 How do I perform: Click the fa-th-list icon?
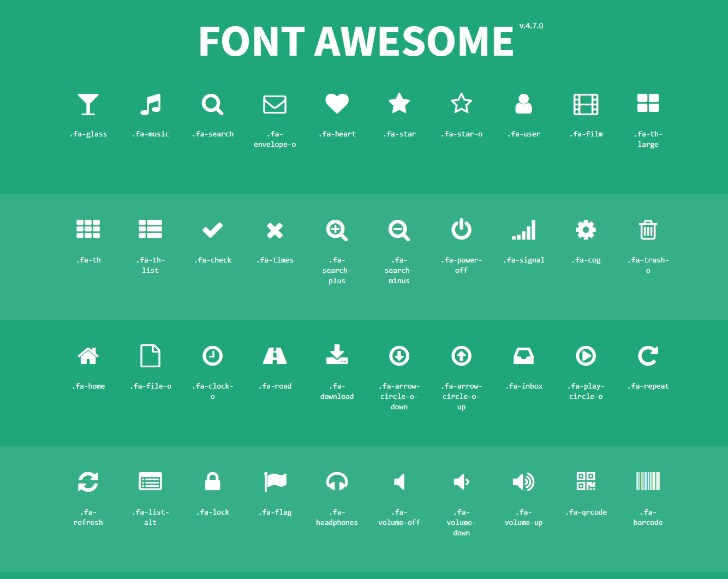pos(151,229)
